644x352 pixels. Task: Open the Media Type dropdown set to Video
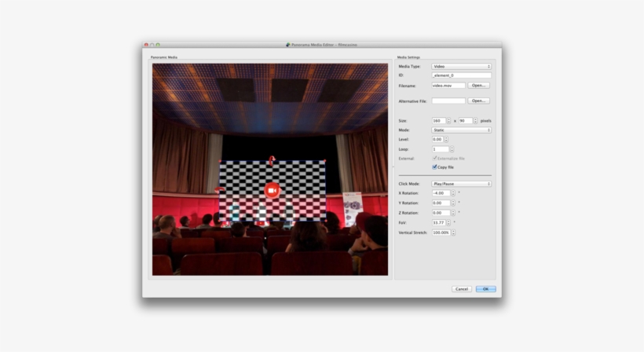point(461,66)
